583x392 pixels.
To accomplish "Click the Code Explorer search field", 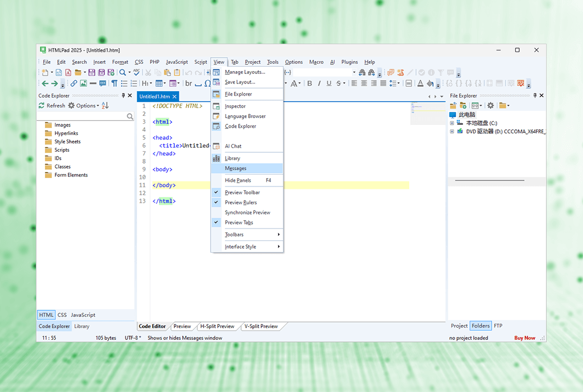I will (x=82, y=116).
